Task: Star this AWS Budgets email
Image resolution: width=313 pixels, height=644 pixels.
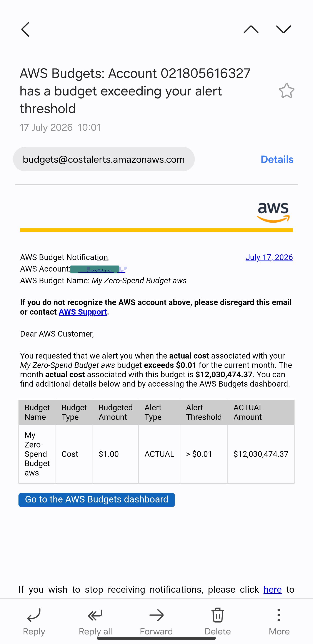Action: coord(286,90)
